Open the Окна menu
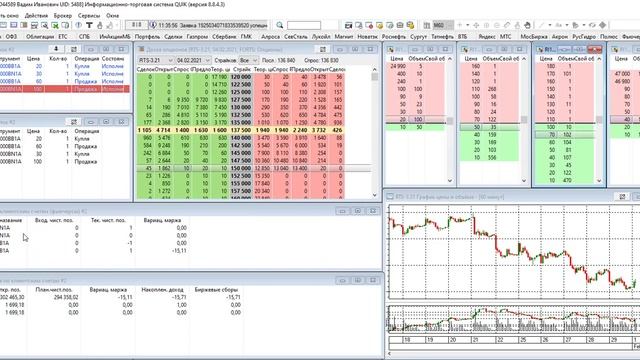Image resolution: width=640 pixels, height=360 pixels. point(112,16)
